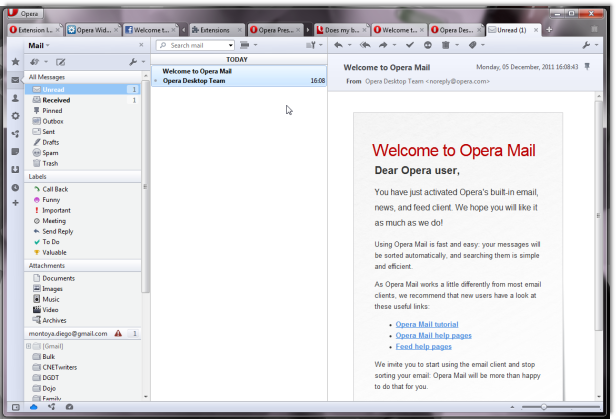This screenshot has height=419, width=616.
Task: Select the Unread mail folder
Action: [82, 90]
